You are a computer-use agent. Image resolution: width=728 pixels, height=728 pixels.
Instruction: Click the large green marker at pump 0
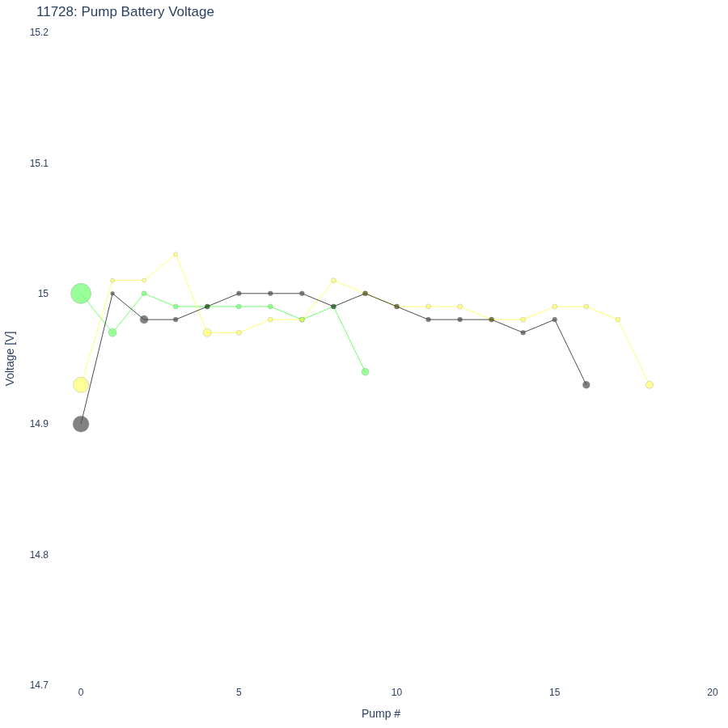pyautogui.click(x=81, y=294)
